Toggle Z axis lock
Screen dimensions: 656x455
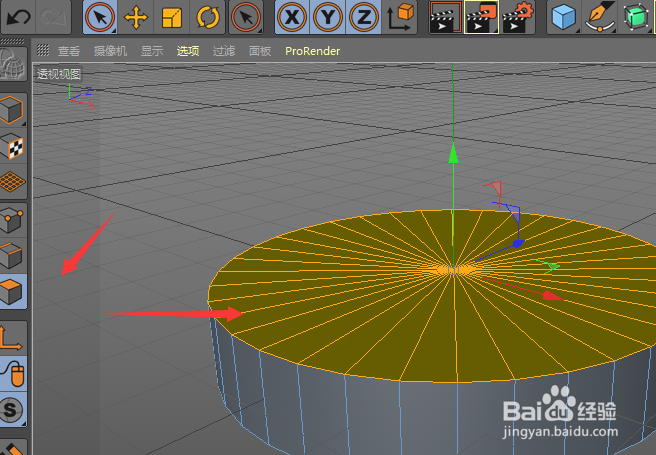pyautogui.click(x=364, y=18)
